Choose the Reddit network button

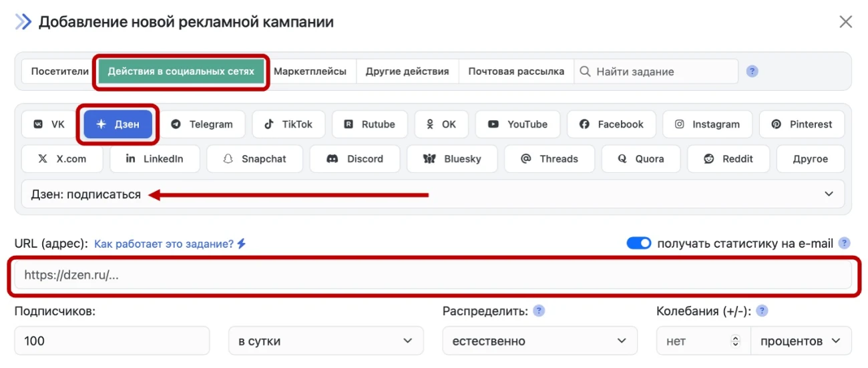pyautogui.click(x=728, y=159)
